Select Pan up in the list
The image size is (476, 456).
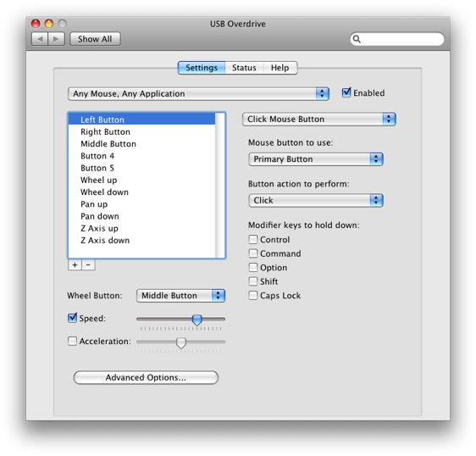click(141, 204)
